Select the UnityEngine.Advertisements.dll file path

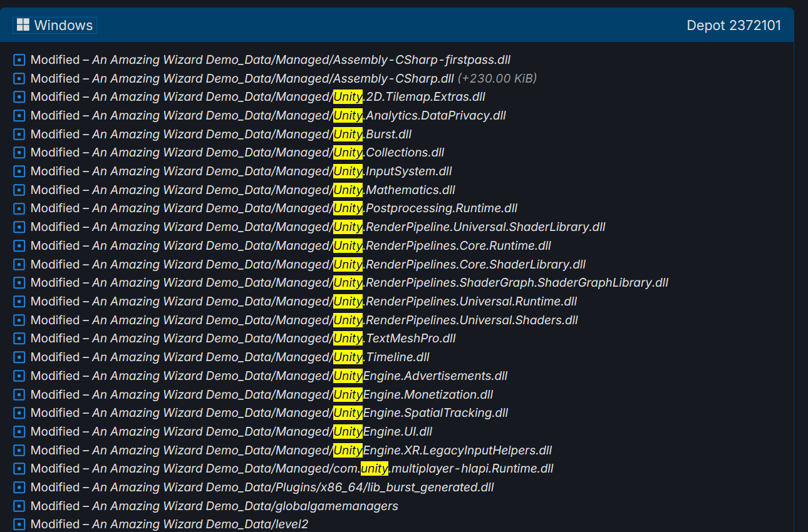tap(300, 376)
